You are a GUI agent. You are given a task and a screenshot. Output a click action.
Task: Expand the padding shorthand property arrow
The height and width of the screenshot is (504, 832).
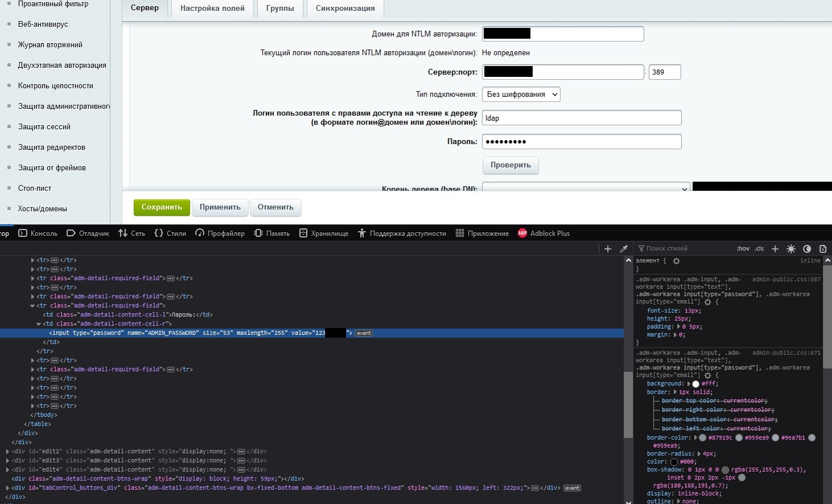[678, 327]
